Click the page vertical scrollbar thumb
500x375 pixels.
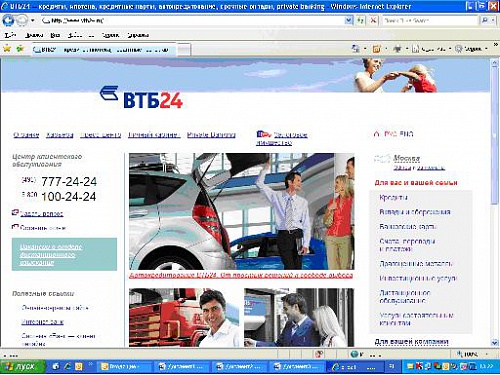pyautogui.click(x=495, y=135)
